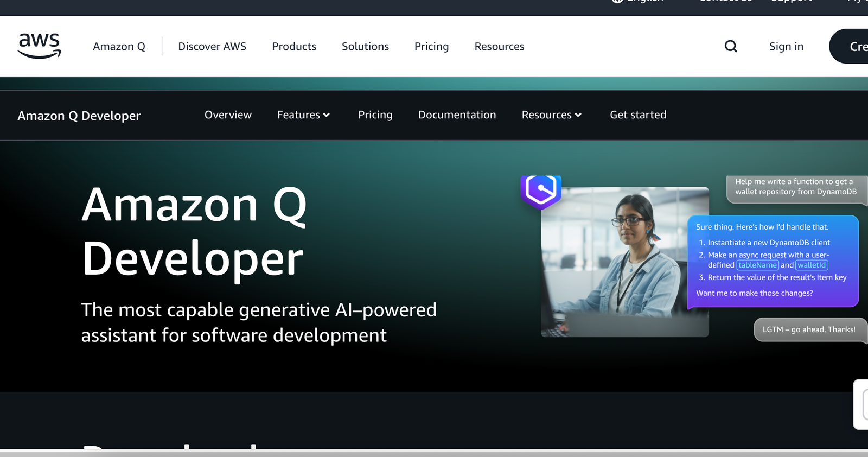
Task: Open the Documentation page
Action: click(x=457, y=115)
